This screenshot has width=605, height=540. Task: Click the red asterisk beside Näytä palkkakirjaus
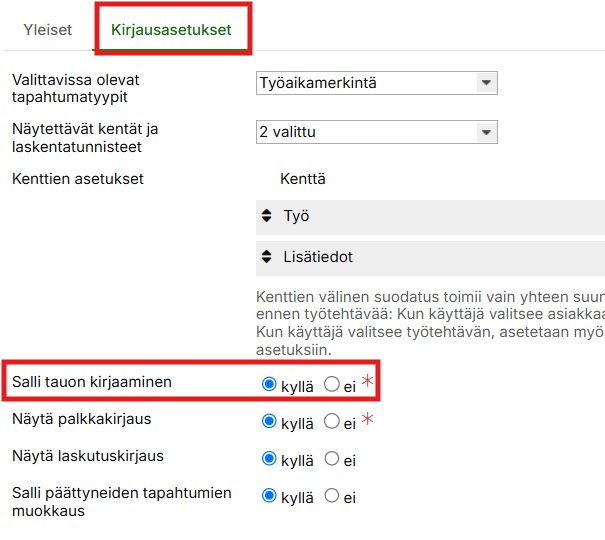tap(367, 421)
